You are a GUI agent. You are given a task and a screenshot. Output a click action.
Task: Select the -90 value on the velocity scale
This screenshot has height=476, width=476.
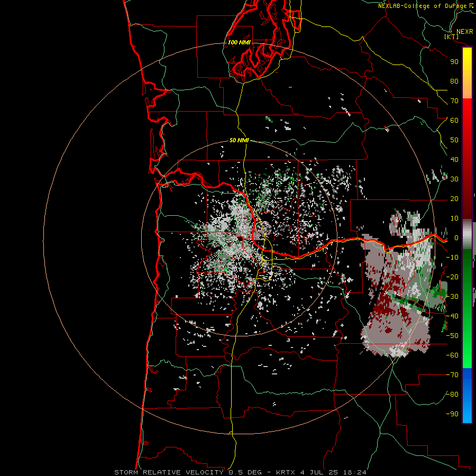(452, 414)
